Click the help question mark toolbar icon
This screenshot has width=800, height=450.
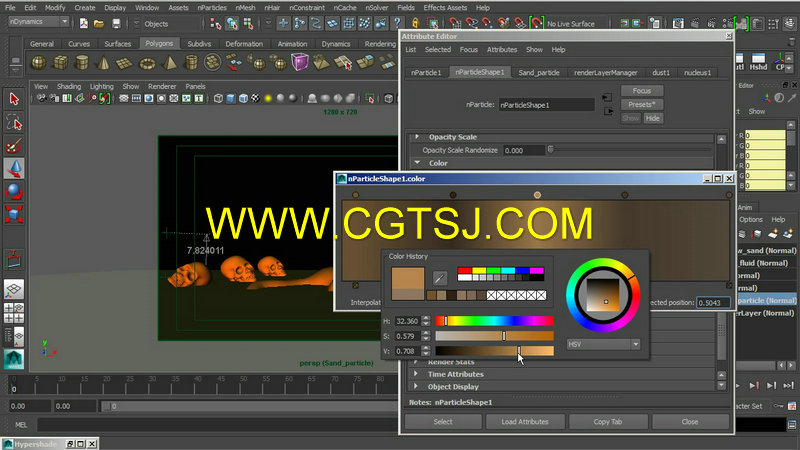pyautogui.click(x=396, y=23)
